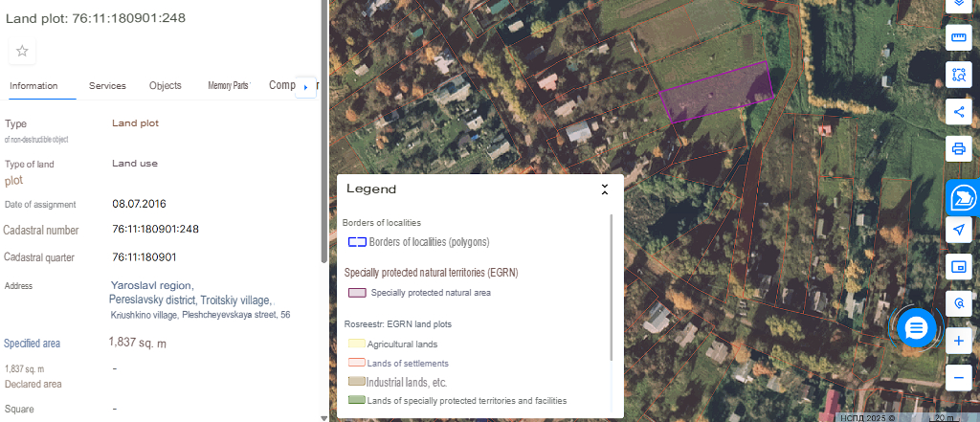Open the Objects tab
Screen dimensions: 980x422
click(165, 86)
